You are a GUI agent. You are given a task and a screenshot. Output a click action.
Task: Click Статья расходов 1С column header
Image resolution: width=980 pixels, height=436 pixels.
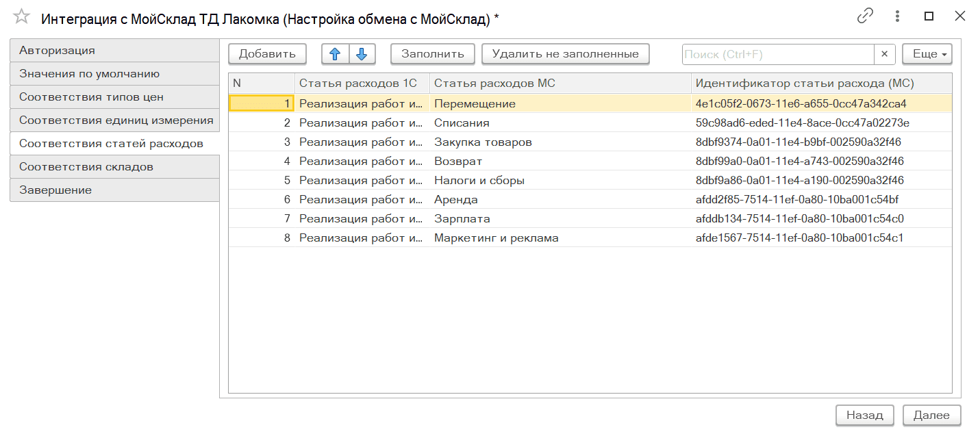[x=362, y=83]
